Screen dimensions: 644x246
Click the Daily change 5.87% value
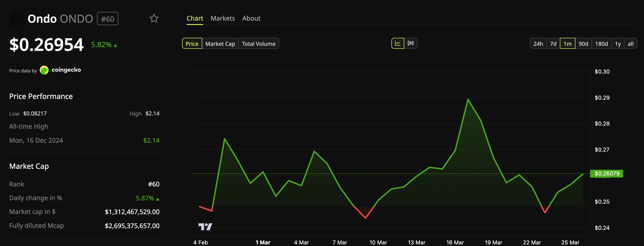[147, 198]
